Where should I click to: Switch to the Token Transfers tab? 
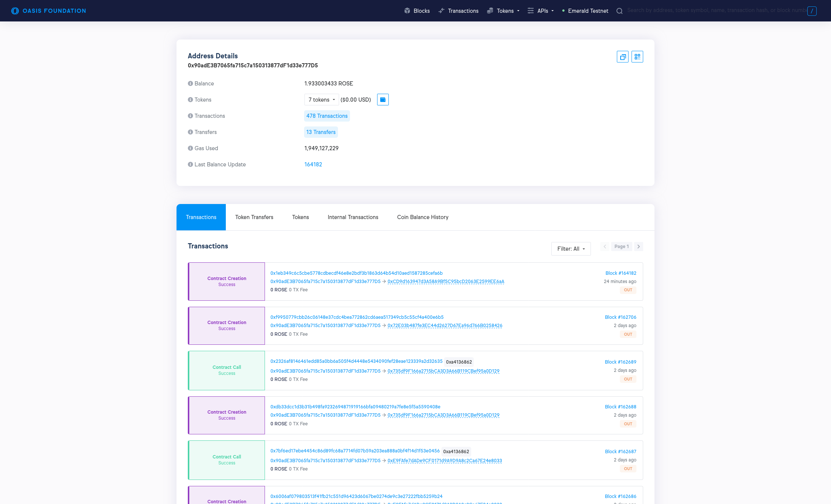click(254, 217)
